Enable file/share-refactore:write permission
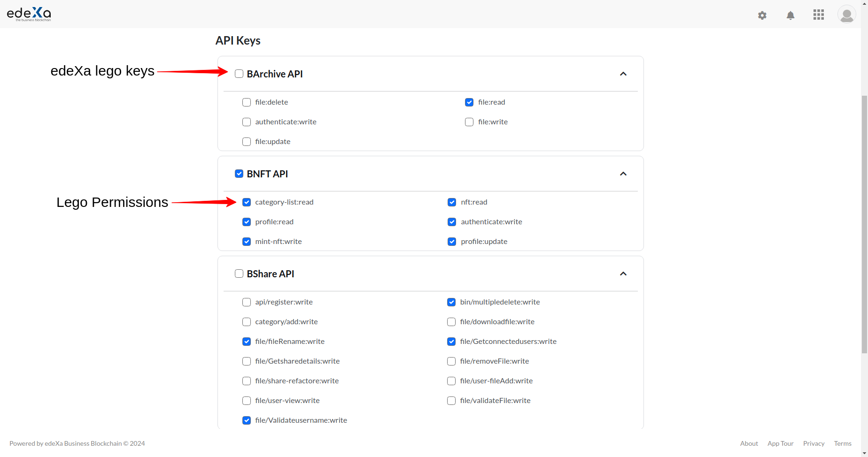 [247, 381]
